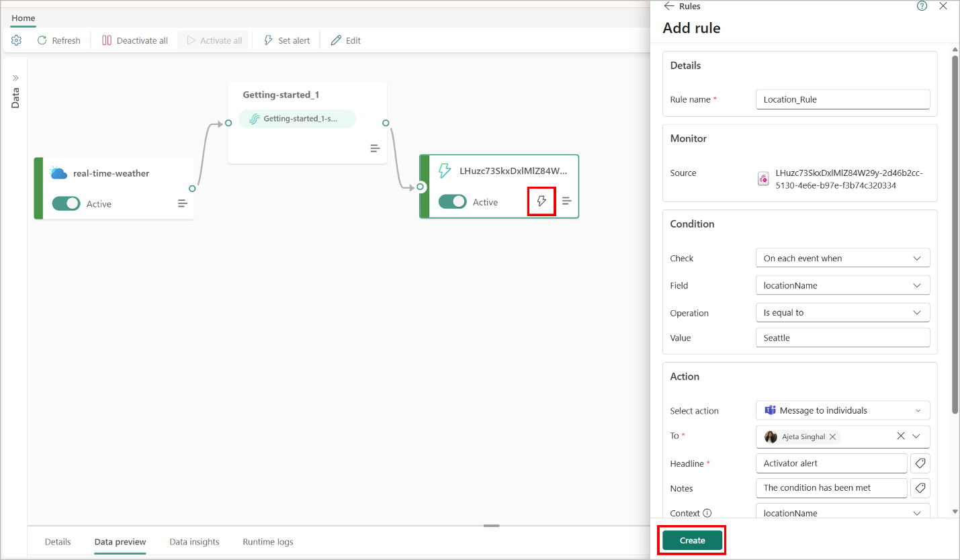Viewport: 960px width, 560px height.
Task: Click the Value field containing Seattle
Action: point(842,337)
